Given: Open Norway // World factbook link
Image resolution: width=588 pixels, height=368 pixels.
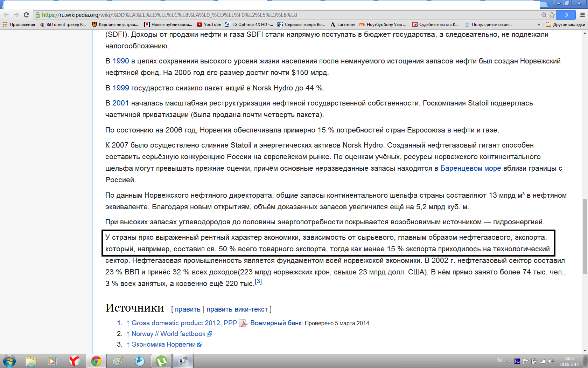Looking at the screenshot, I should tap(168, 334).
